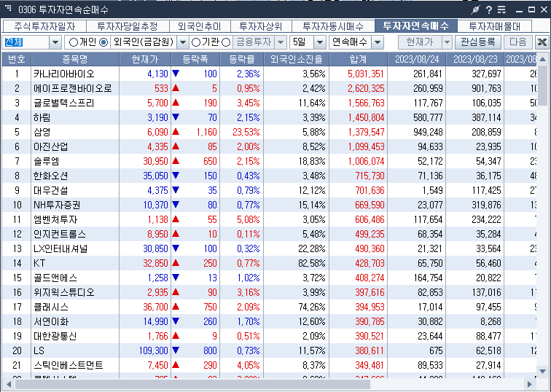This screenshot has height=392, width=551.
Task: Select the 투자자연속매수 tab
Action: pyautogui.click(x=416, y=26)
